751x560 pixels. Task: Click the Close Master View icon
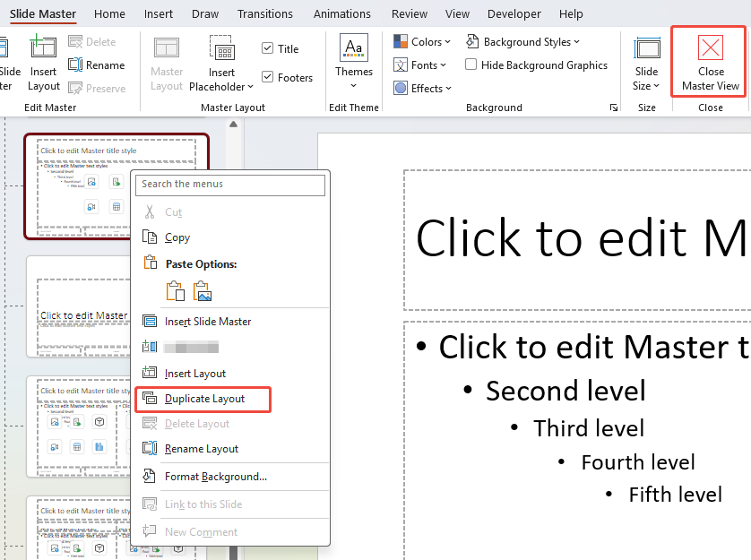point(710,48)
